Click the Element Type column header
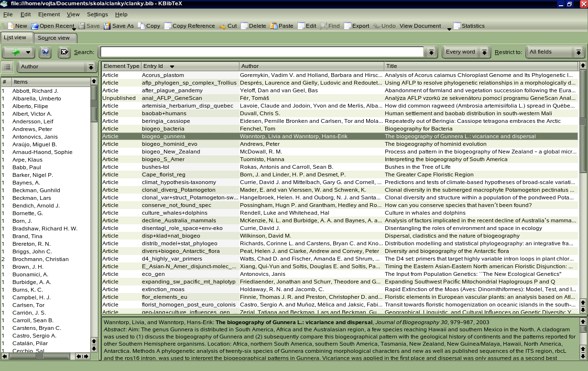The image size is (588, 371). coord(121,66)
